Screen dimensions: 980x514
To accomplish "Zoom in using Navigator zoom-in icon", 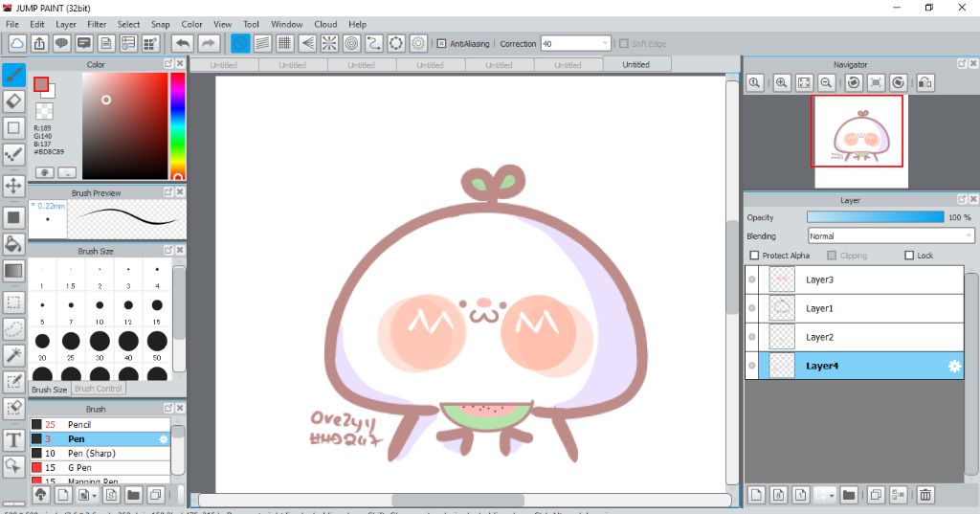I will click(x=781, y=82).
